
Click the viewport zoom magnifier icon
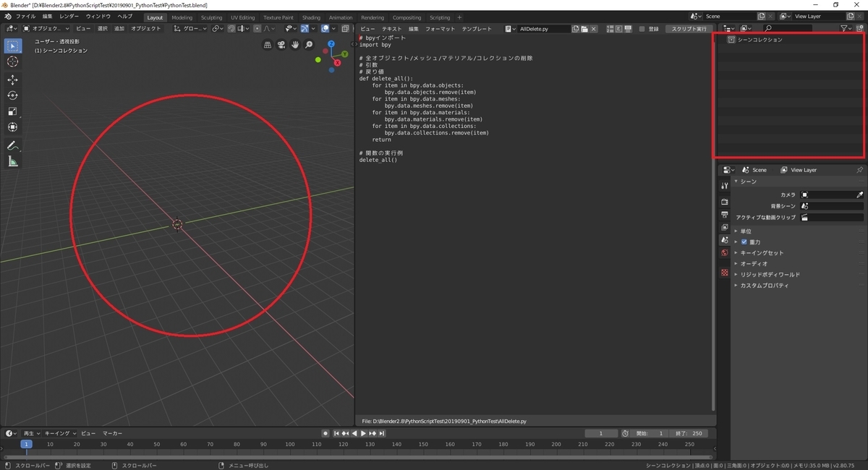coord(309,44)
